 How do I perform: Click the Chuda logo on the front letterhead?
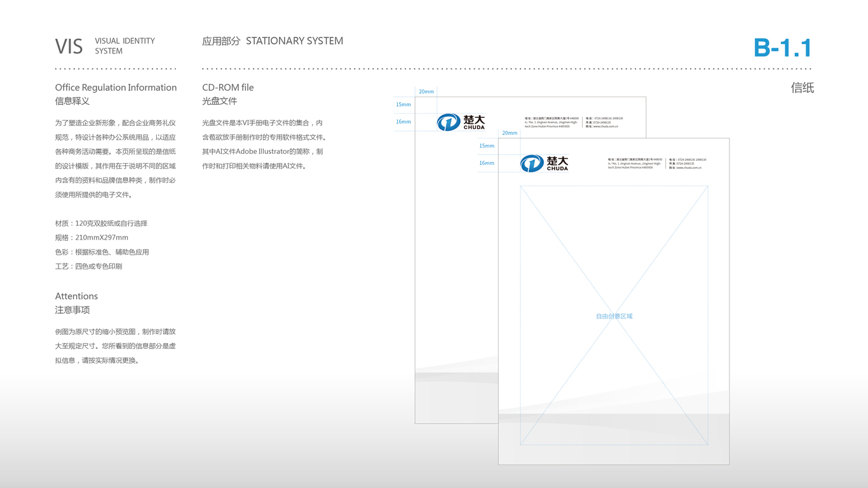pos(545,163)
